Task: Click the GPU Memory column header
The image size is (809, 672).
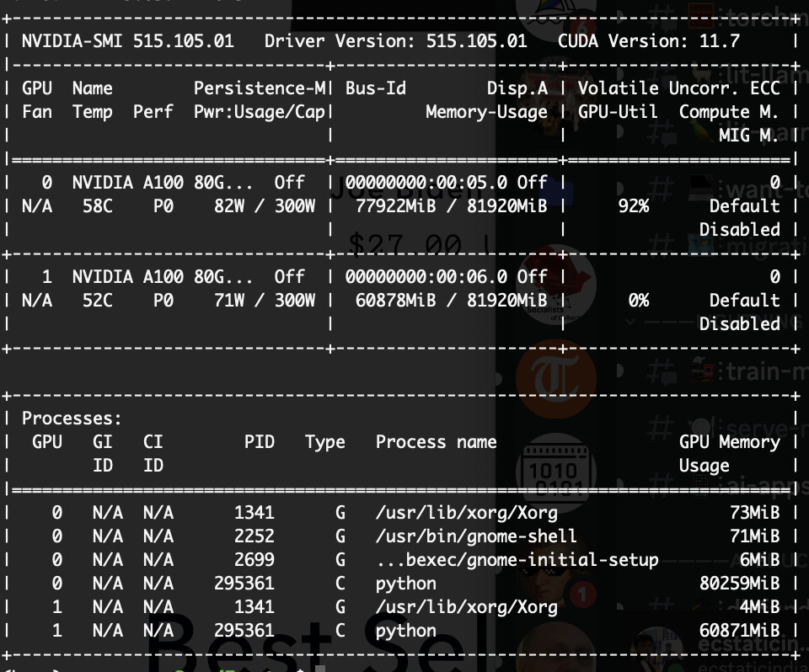Action: [x=730, y=442]
